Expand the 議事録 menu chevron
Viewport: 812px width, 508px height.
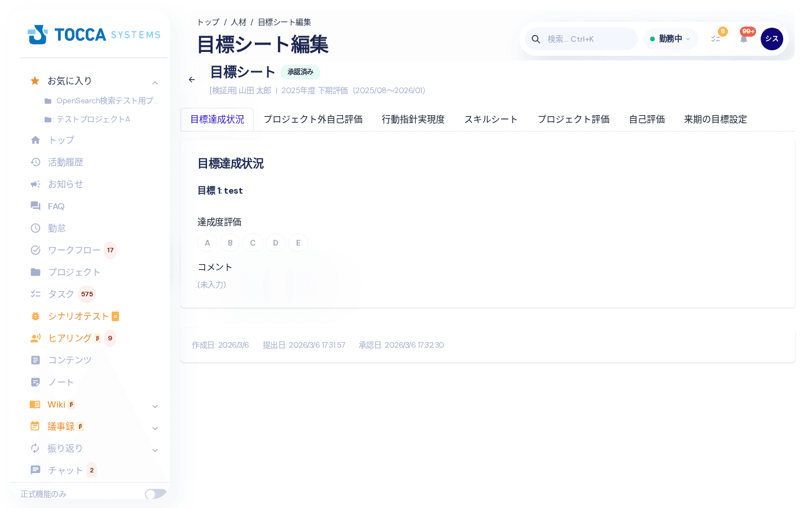[x=155, y=428]
